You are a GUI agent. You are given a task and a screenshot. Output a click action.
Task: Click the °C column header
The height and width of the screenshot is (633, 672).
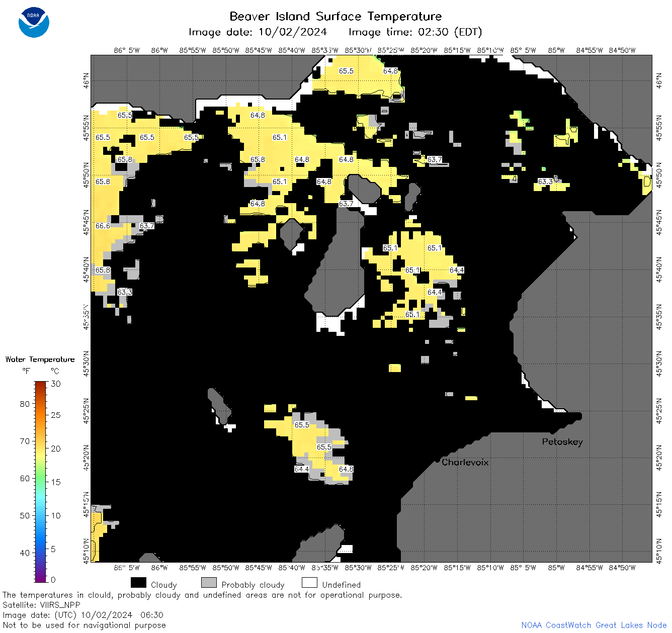[55, 371]
